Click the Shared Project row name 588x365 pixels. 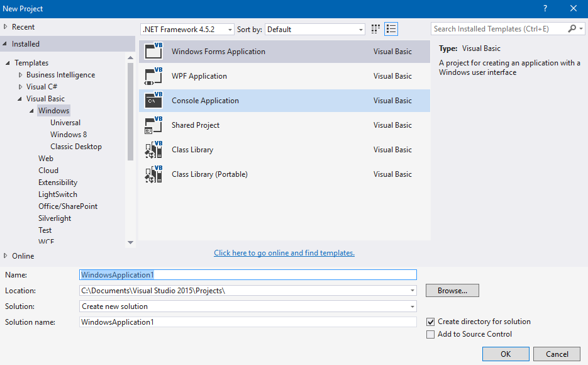click(x=196, y=125)
